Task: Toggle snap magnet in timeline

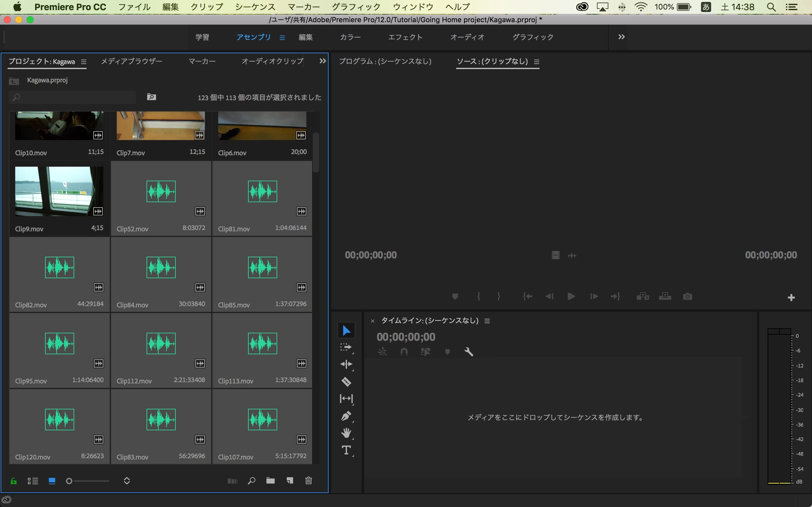Action: tap(404, 352)
